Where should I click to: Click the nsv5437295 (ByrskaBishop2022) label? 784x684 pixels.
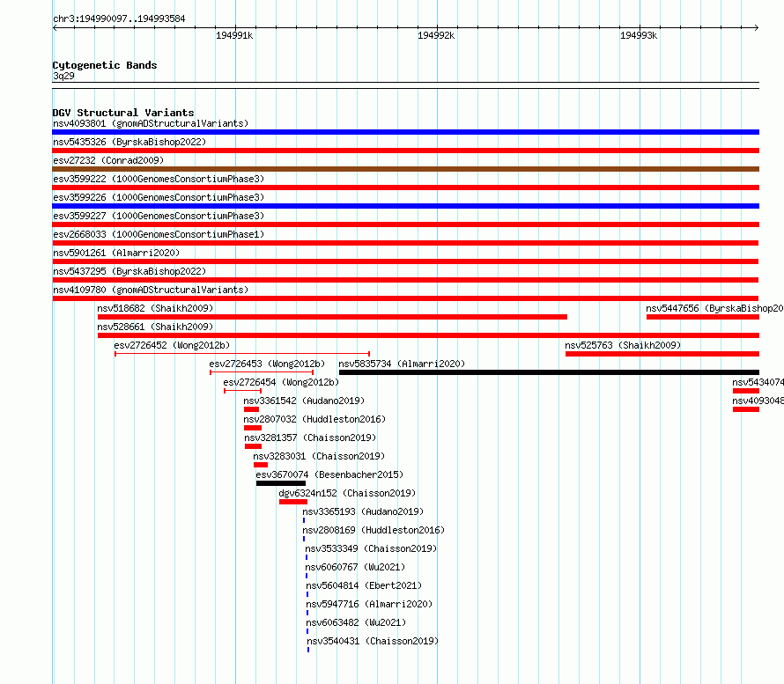tap(129, 271)
